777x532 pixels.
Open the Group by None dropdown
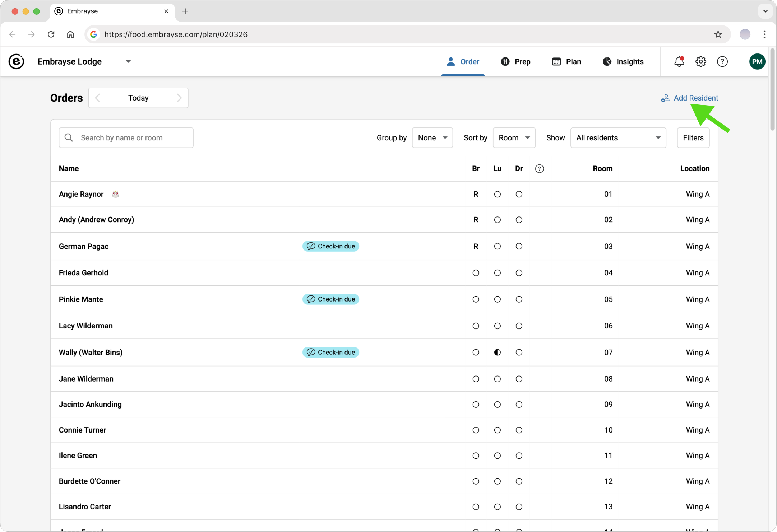(432, 138)
